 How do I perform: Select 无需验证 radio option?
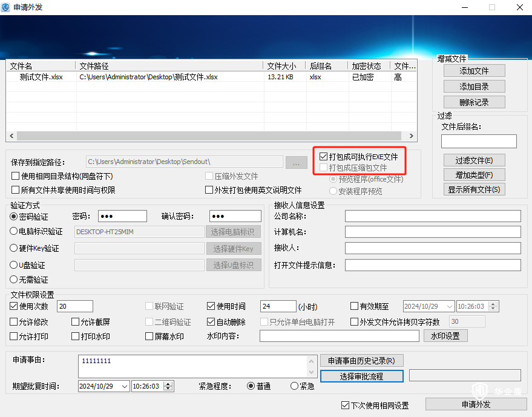pos(15,280)
